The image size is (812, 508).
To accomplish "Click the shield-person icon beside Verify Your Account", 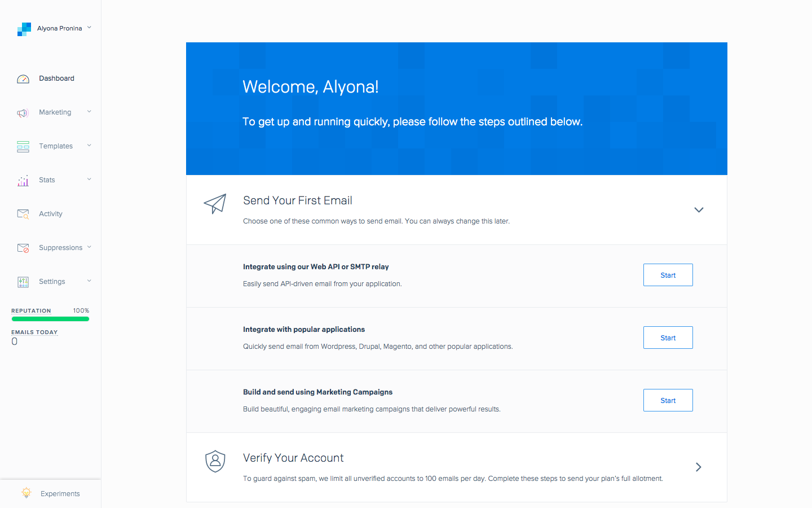I will pos(215,461).
